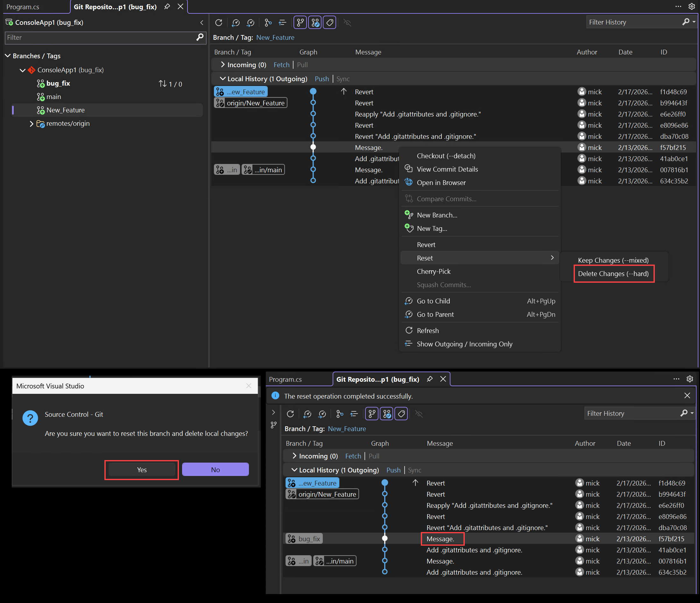Toggle showing remote branches in history
Image resolution: width=700 pixels, height=603 pixels.
315,22
